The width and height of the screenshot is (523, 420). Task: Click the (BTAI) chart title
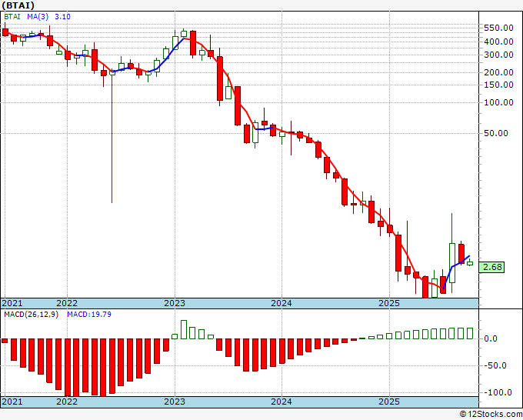tap(18, 5)
